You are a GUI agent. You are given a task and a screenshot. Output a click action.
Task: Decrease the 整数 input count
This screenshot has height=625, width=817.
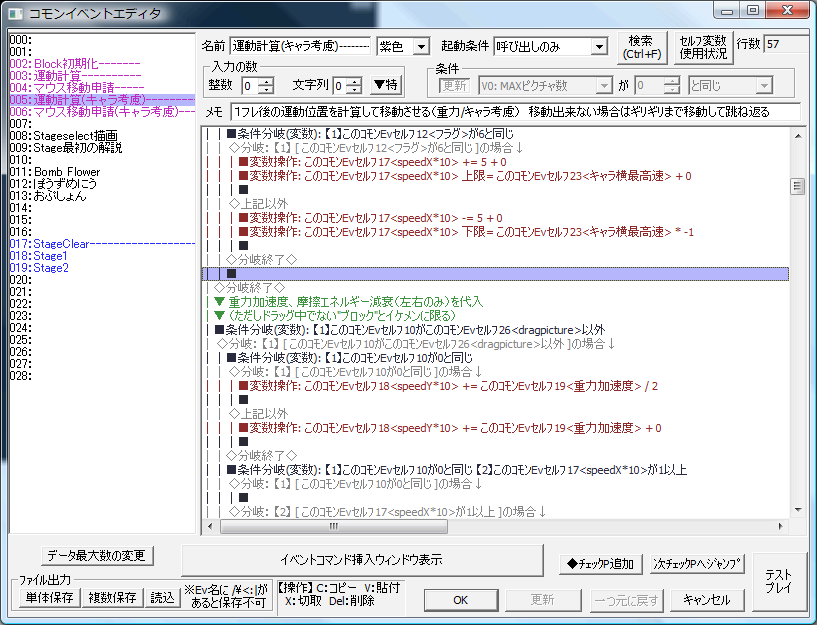(x=266, y=90)
